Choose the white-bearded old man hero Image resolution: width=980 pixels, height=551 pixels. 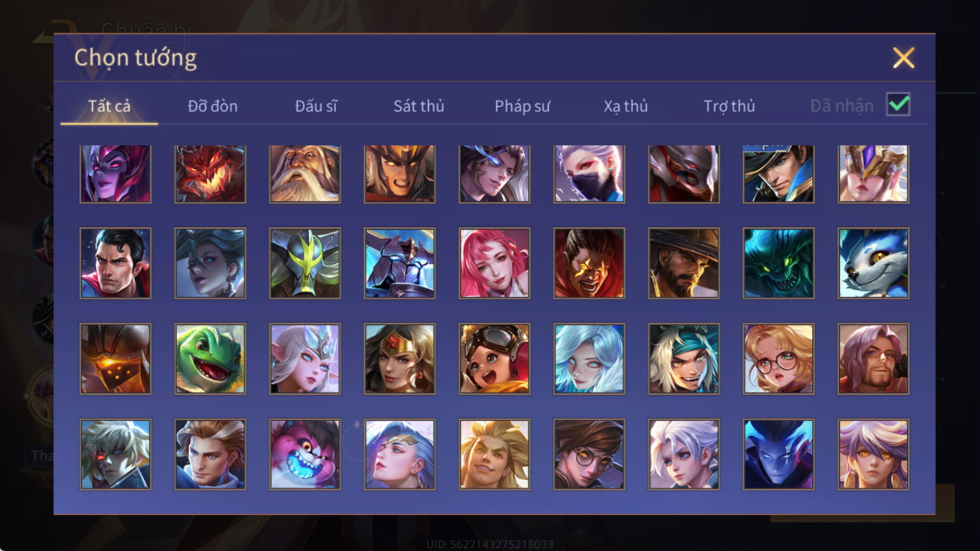coord(305,174)
